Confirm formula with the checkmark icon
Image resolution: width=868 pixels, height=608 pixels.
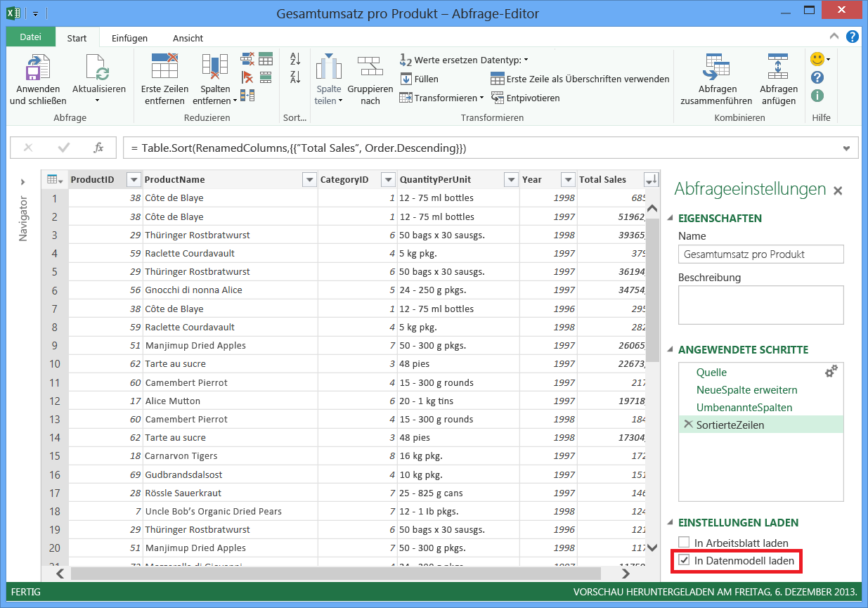point(64,148)
